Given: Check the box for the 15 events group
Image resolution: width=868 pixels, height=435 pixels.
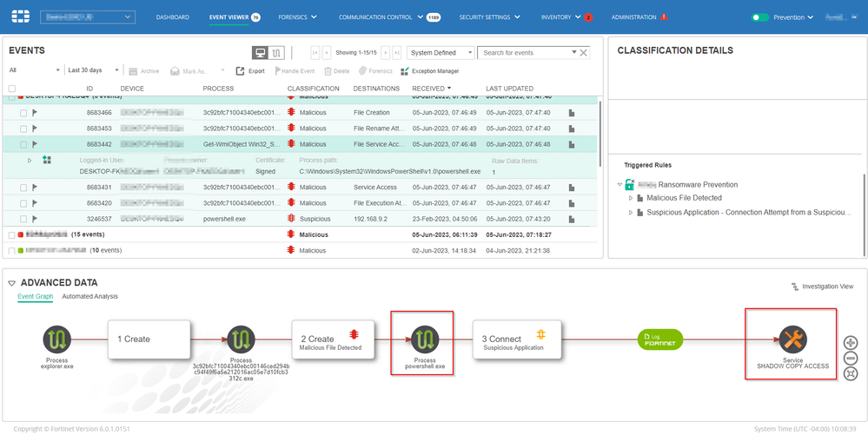Looking at the screenshot, I should 12,234.
